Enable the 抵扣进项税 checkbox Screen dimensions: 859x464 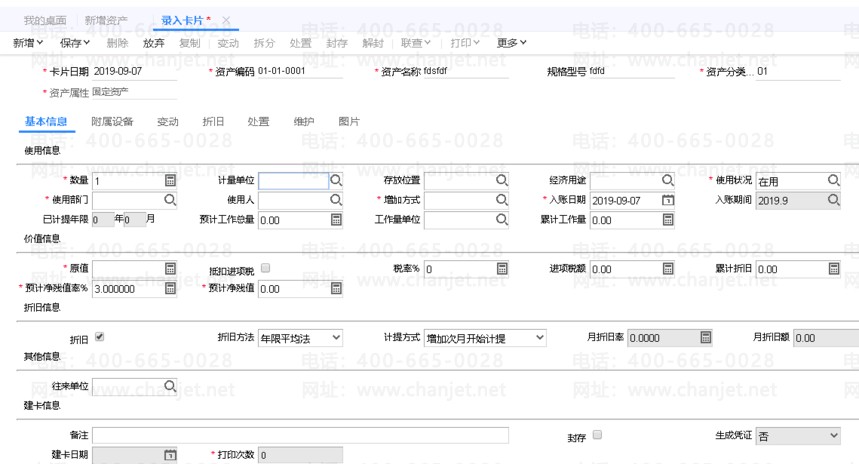pyautogui.click(x=265, y=268)
